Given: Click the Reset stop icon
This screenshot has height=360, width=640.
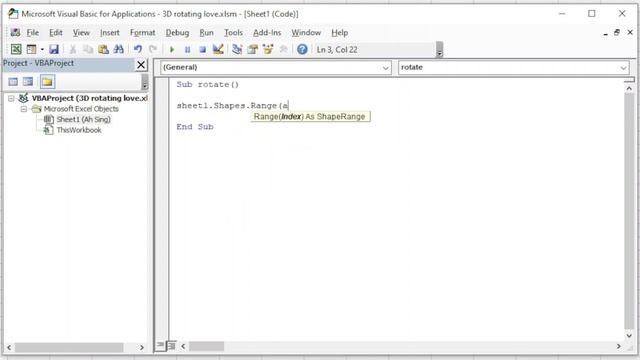Looking at the screenshot, I should coord(202,49).
